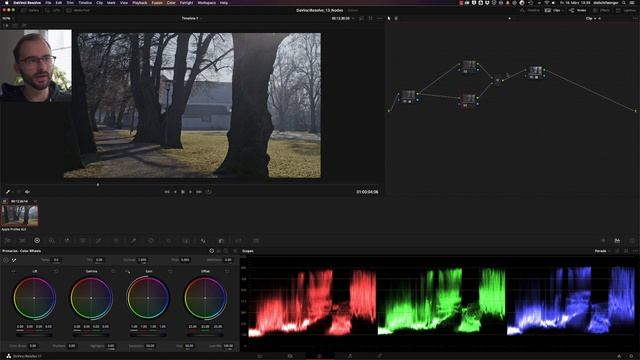Open the Sizing palette

[238, 241]
